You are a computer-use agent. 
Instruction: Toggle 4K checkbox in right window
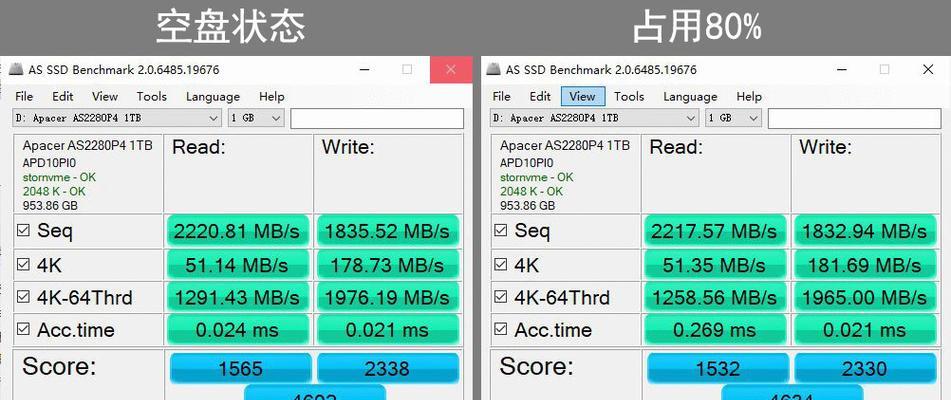500,264
